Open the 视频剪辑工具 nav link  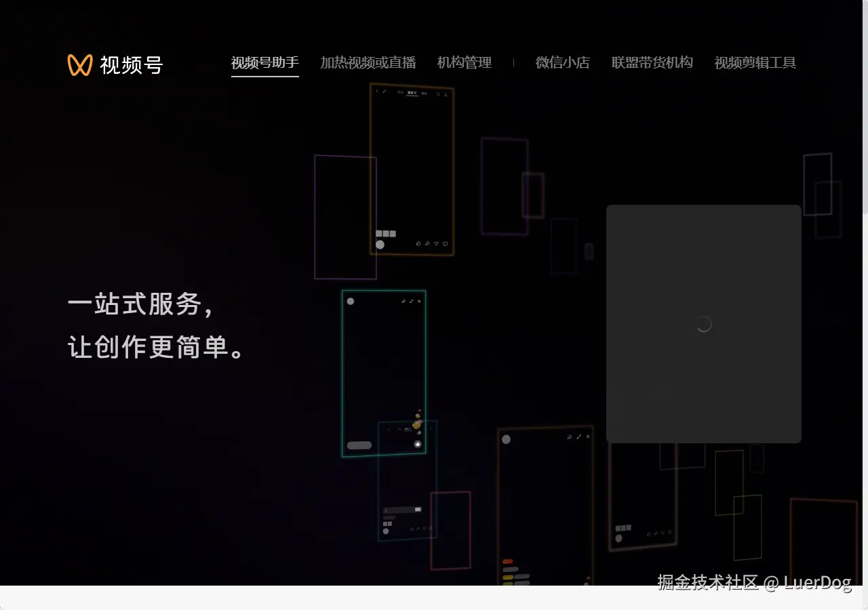point(755,63)
